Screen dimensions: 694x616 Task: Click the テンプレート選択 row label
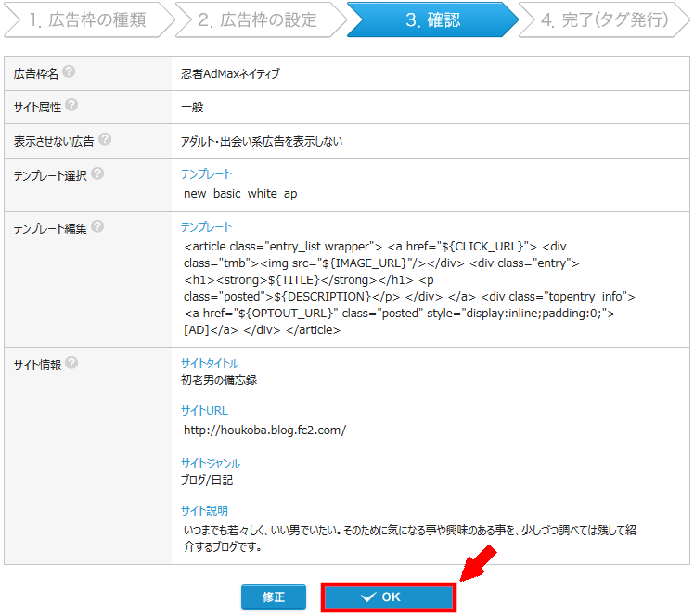pos(50,175)
